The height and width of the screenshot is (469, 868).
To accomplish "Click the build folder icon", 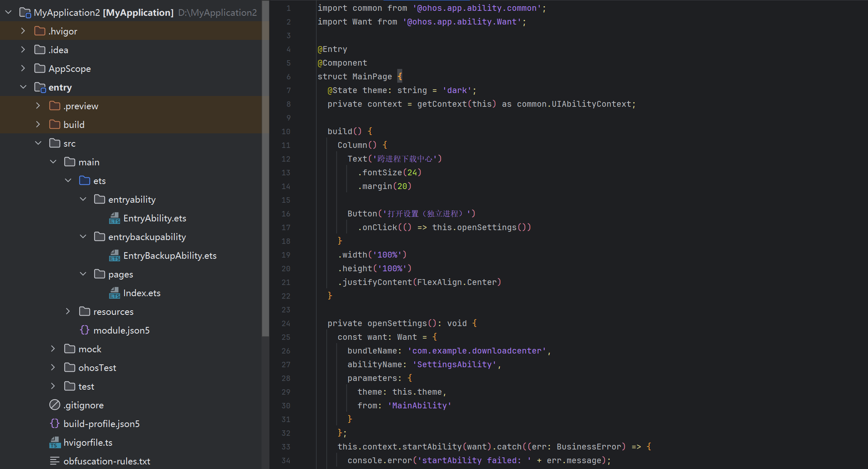I will pos(55,125).
